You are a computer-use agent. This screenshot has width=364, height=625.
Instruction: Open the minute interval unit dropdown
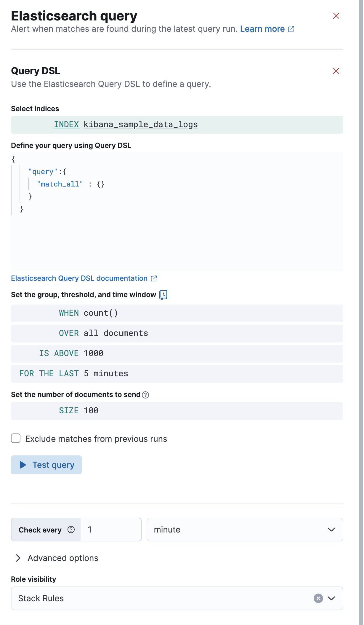tap(245, 530)
